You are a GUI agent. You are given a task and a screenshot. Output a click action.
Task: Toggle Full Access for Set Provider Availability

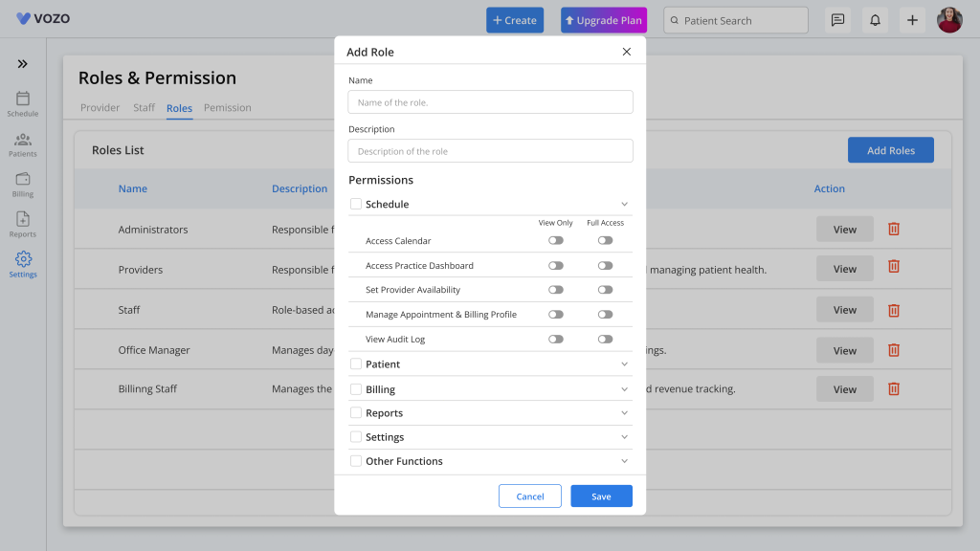[x=605, y=290]
